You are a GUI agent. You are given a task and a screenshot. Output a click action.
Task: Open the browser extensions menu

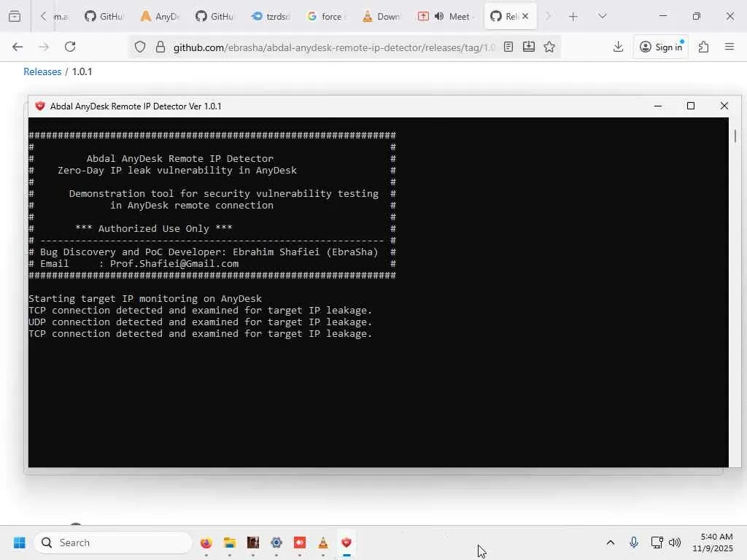704,47
